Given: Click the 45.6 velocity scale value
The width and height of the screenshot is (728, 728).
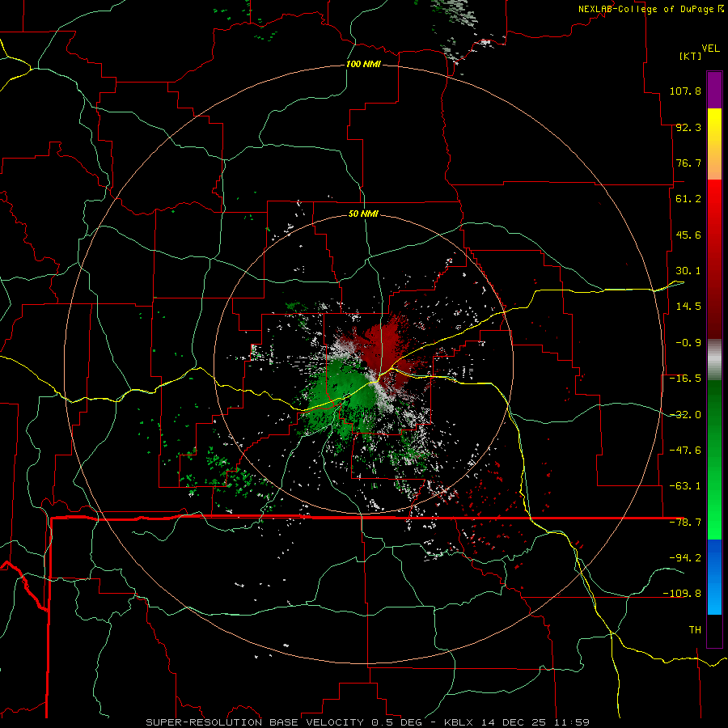Looking at the screenshot, I should point(688,235).
